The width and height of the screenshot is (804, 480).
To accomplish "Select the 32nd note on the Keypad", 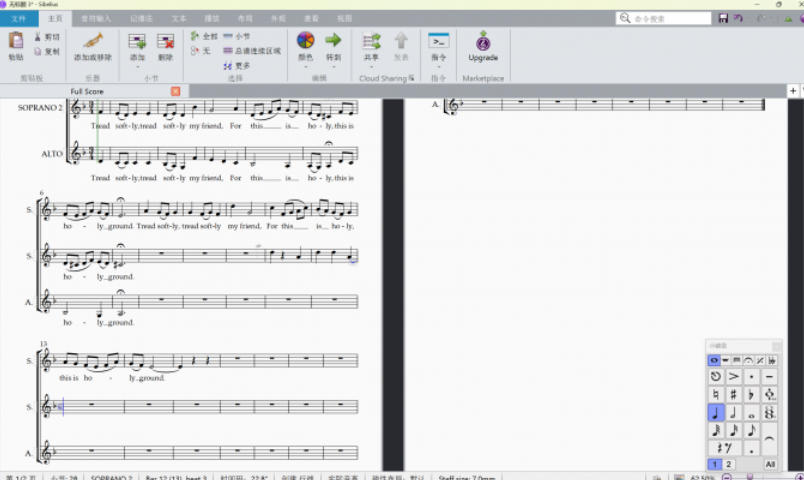I will (716, 430).
